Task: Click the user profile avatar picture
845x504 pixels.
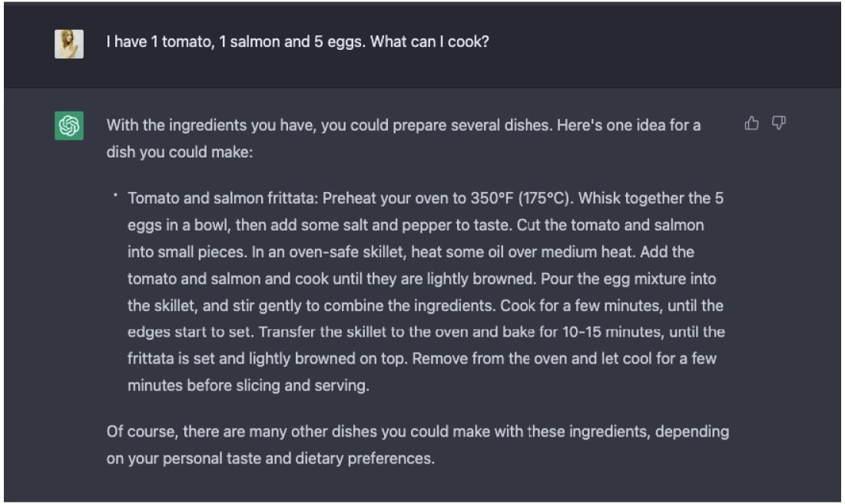Action: 69,45
